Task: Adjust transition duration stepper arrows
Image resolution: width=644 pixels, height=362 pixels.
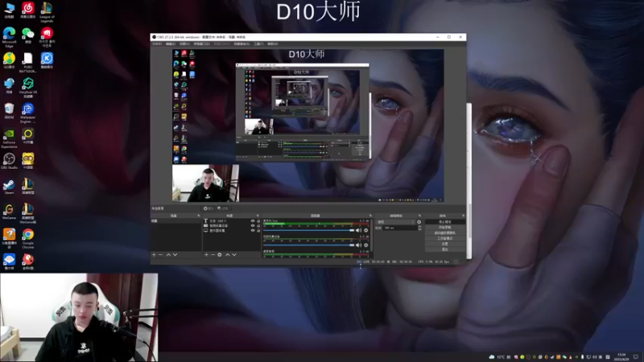Action: [419, 228]
